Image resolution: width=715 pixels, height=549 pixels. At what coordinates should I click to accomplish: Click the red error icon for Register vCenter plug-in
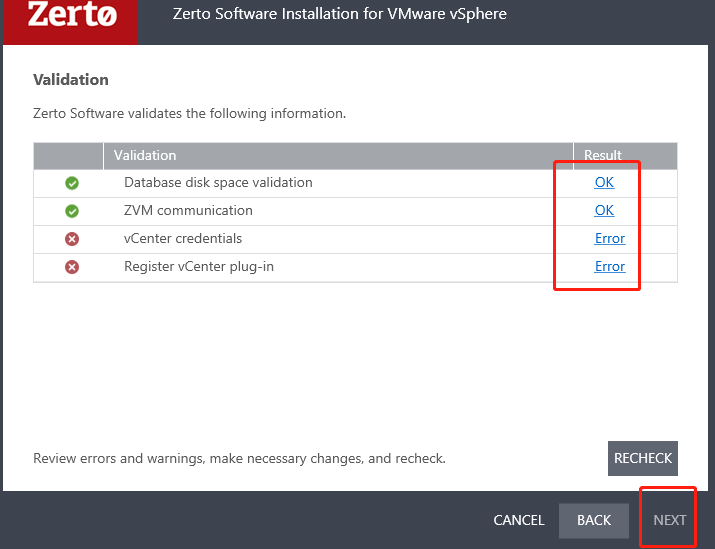tap(72, 267)
